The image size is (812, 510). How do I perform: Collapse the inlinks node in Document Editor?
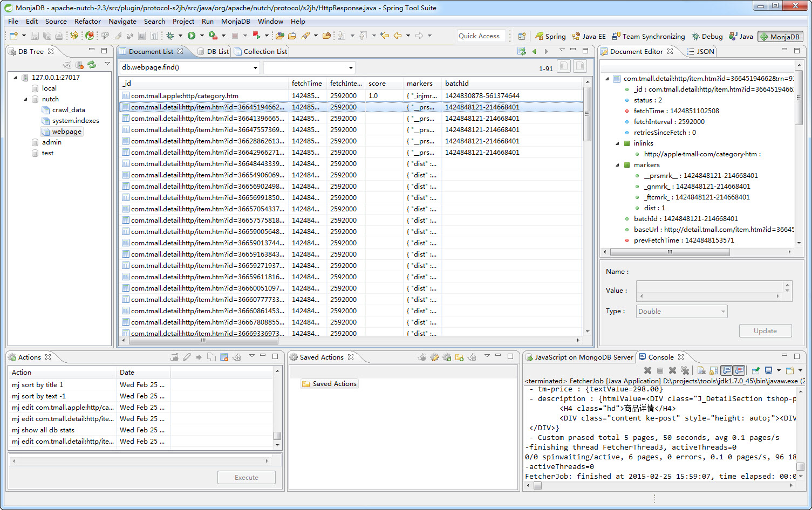point(617,143)
